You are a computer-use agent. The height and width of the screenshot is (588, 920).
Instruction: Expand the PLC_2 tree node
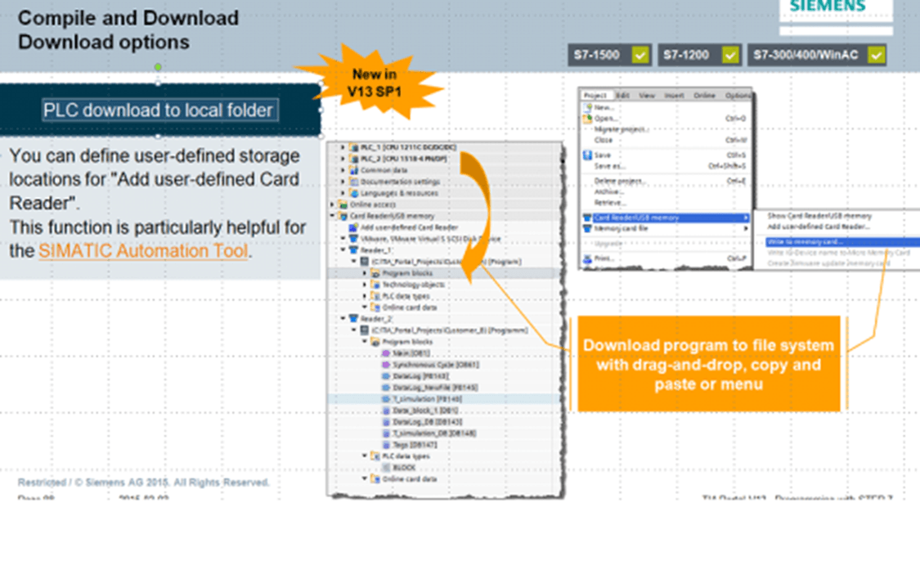click(x=343, y=159)
